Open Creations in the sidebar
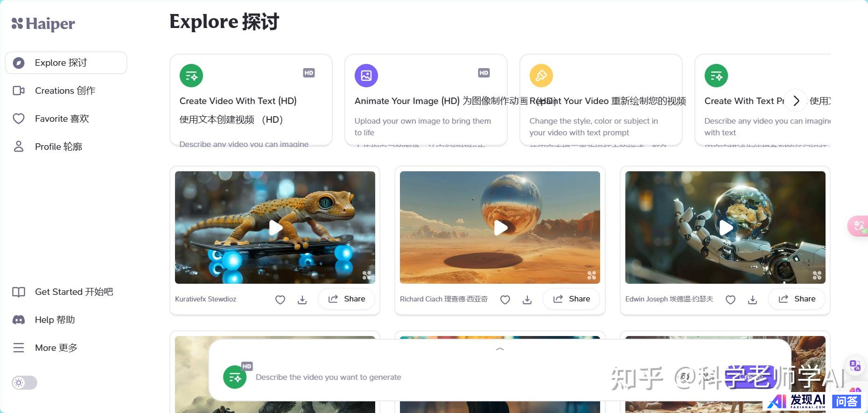This screenshot has height=413, width=868. click(66, 91)
